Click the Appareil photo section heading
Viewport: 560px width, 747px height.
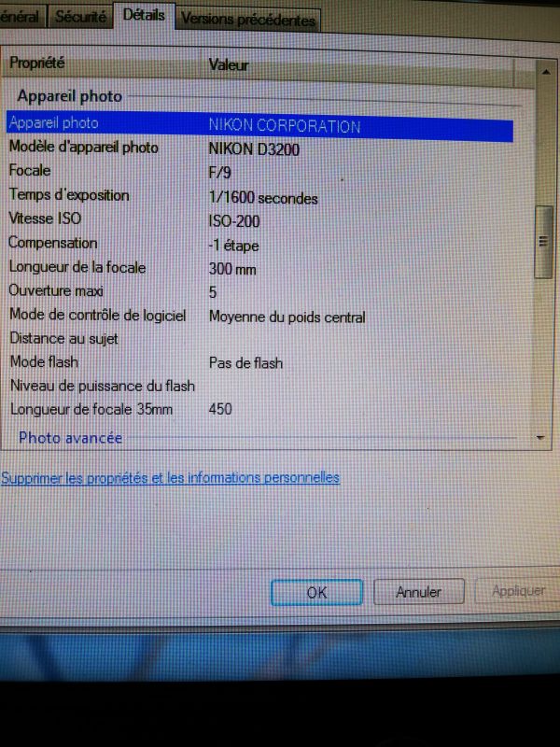tap(70, 97)
